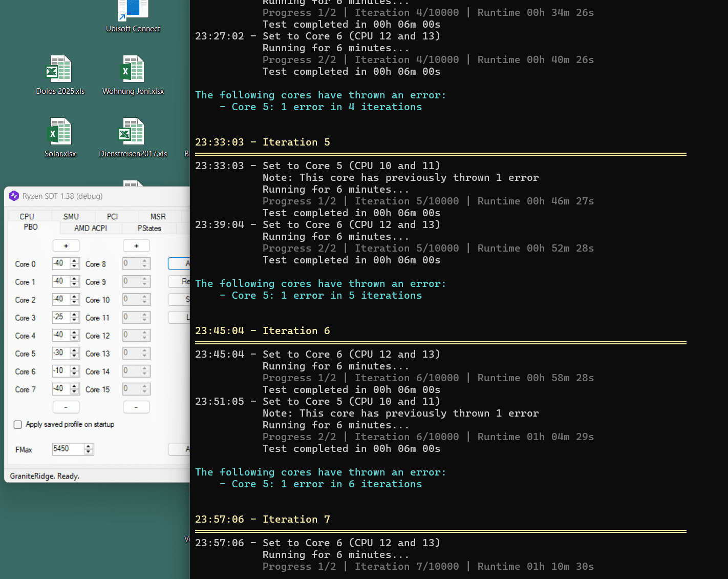Click 'Core 5: 1 error in 5 iterations' line
Viewport: 728px width, 579px height.
pyautogui.click(x=327, y=295)
